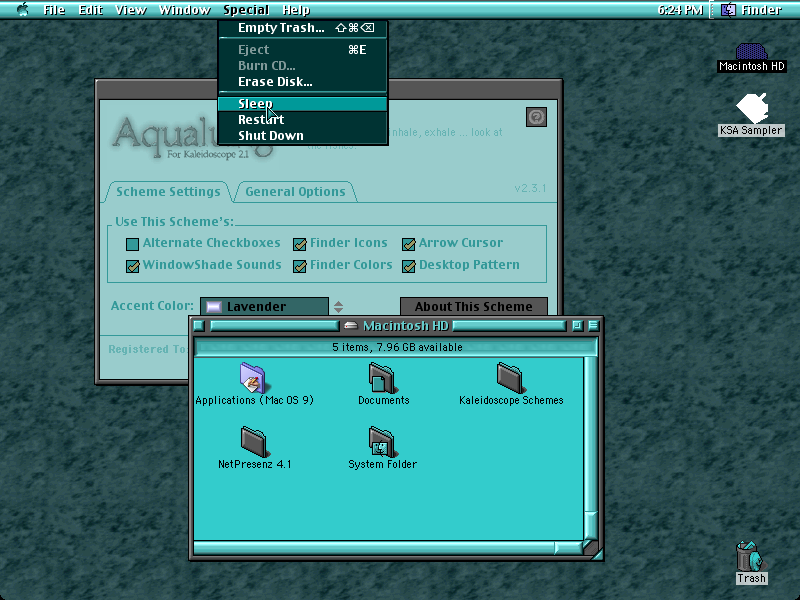Select the Kaleidoscope Schemes folder icon
The height and width of the screenshot is (600, 800).
tap(510, 377)
